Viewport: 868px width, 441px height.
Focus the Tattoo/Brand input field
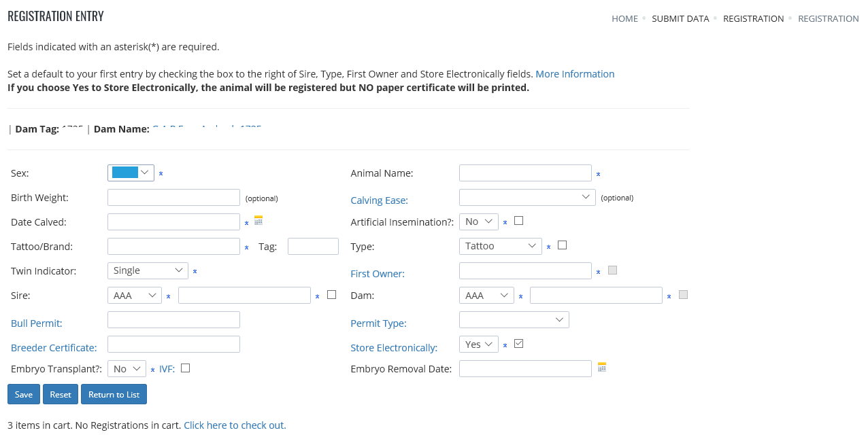(173, 246)
